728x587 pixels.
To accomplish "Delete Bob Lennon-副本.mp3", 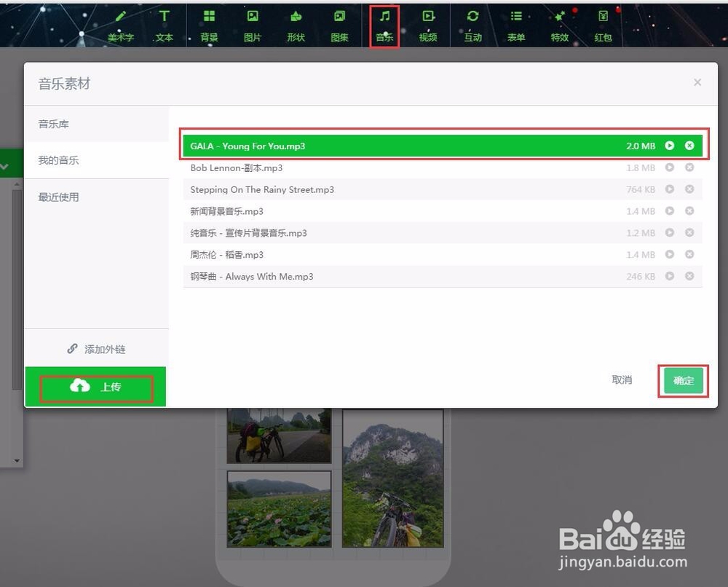I will point(689,168).
